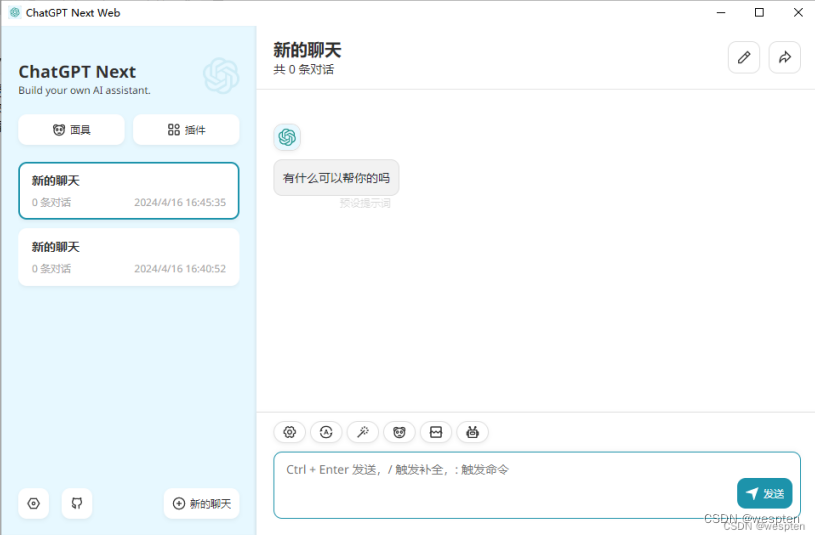Open prompt magic wand icon

(363, 432)
